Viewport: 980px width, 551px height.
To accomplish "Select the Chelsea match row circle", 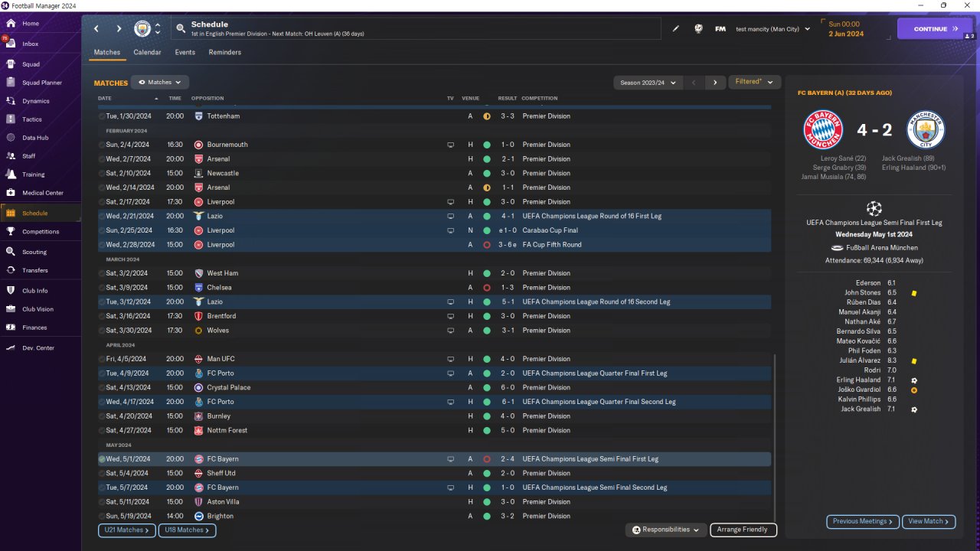I will point(102,288).
